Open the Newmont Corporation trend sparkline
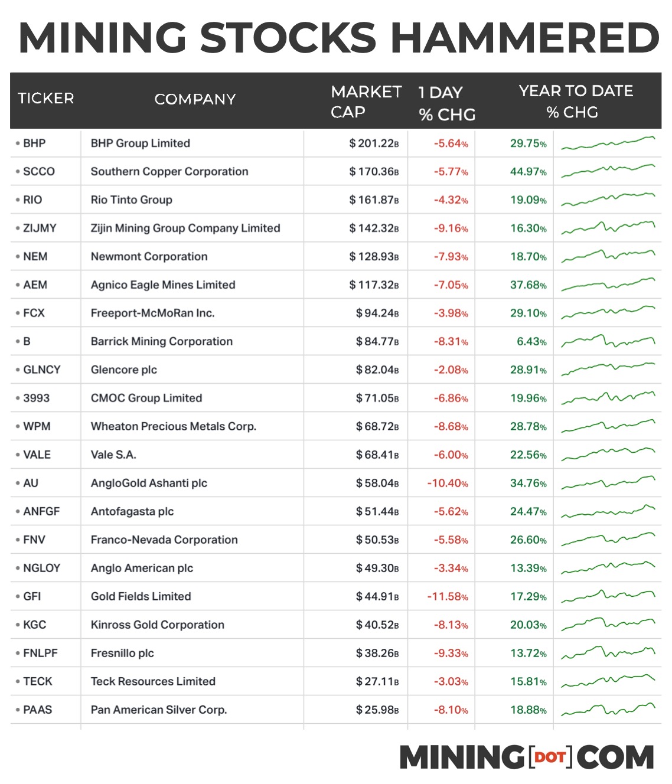Viewport: 672px width, 784px height. click(x=608, y=256)
